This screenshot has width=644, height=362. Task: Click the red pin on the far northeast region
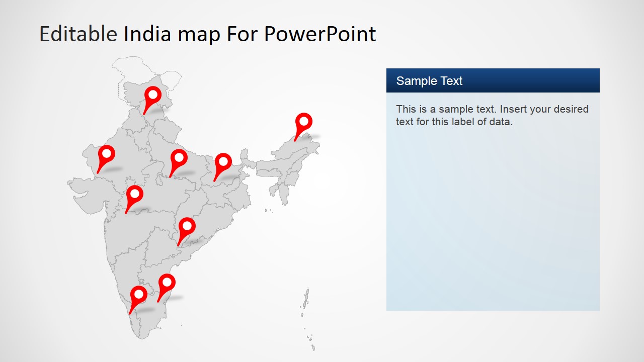tap(303, 126)
